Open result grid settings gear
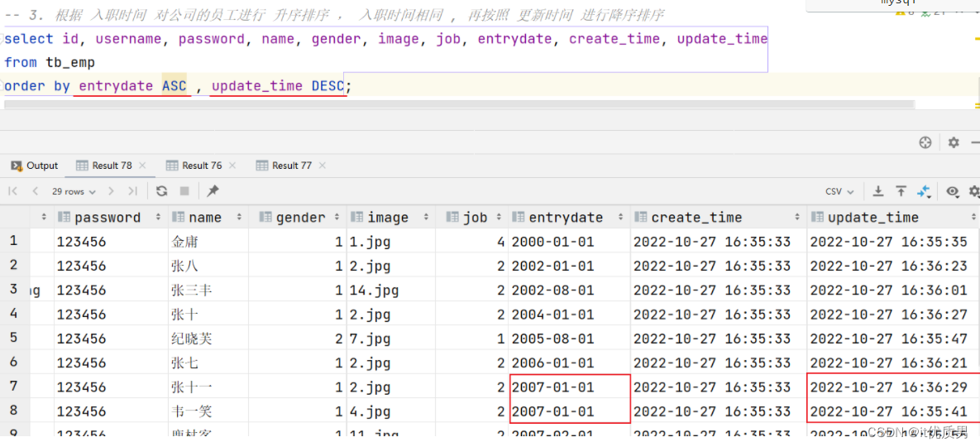The image size is (980, 447). pyautogui.click(x=973, y=191)
